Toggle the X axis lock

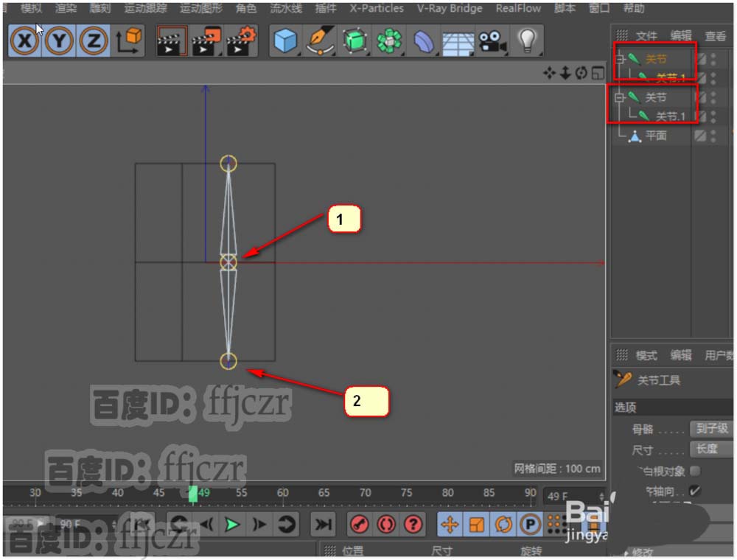[x=25, y=41]
